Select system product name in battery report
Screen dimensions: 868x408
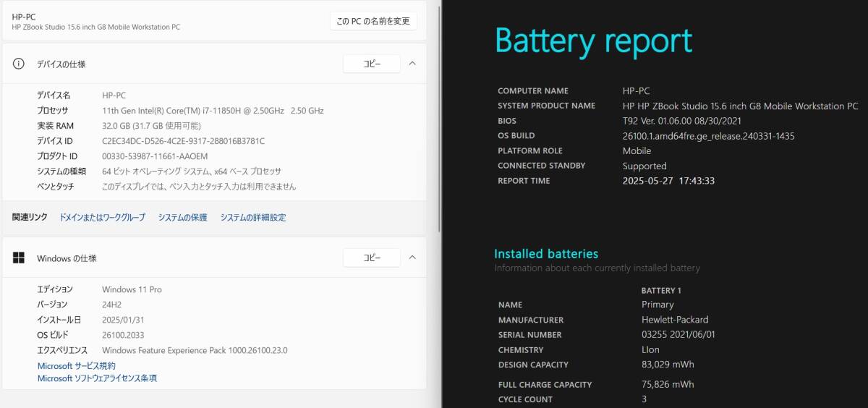pyautogui.click(x=740, y=106)
